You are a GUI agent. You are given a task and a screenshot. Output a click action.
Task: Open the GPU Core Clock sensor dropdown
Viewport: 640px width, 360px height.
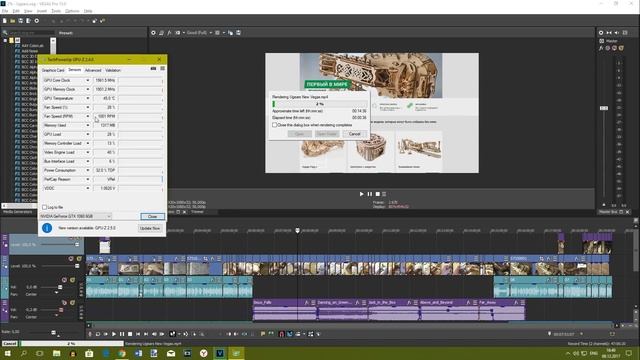coord(87,80)
